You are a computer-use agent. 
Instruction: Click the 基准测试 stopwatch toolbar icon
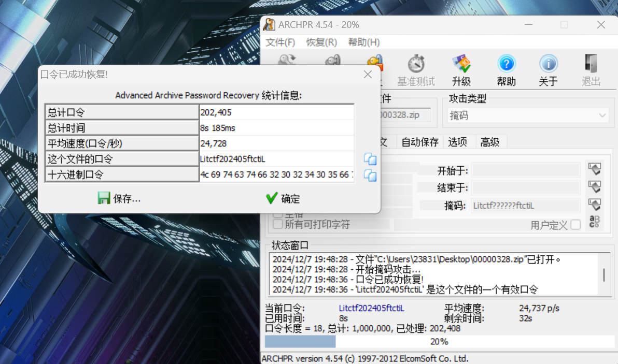[416, 64]
